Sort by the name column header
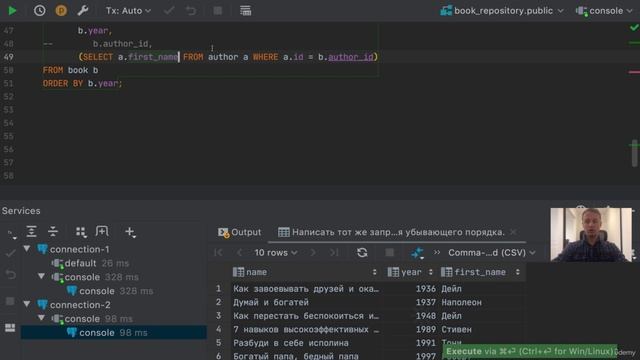Viewport: 640px width, 360px height. pos(305,272)
